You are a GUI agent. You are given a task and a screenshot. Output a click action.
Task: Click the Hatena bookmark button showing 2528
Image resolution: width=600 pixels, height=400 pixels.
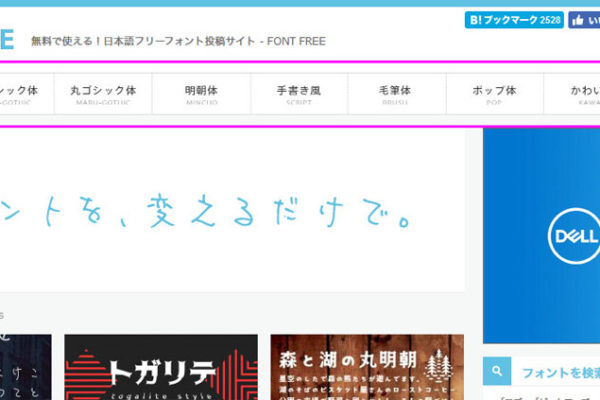[x=514, y=20]
